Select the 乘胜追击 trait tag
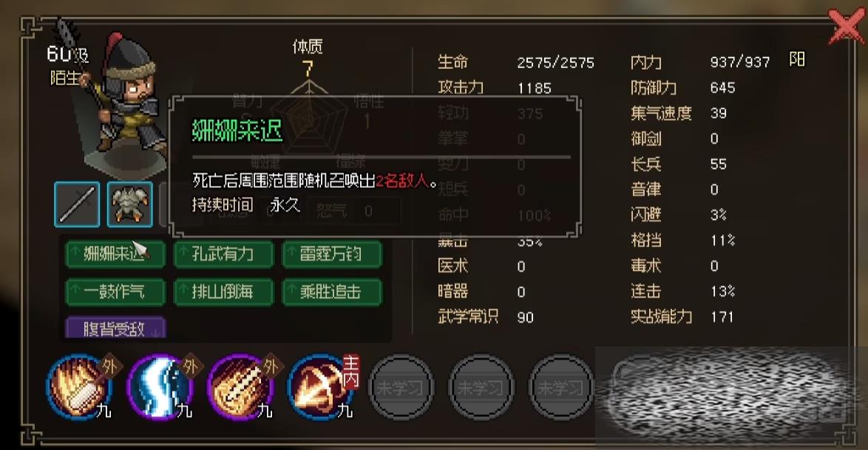 [332, 292]
